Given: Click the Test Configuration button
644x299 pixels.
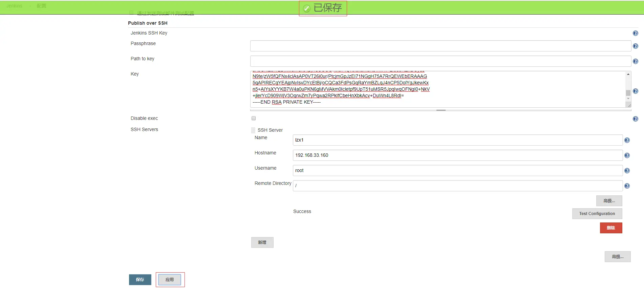Looking at the screenshot, I should [597, 214].
